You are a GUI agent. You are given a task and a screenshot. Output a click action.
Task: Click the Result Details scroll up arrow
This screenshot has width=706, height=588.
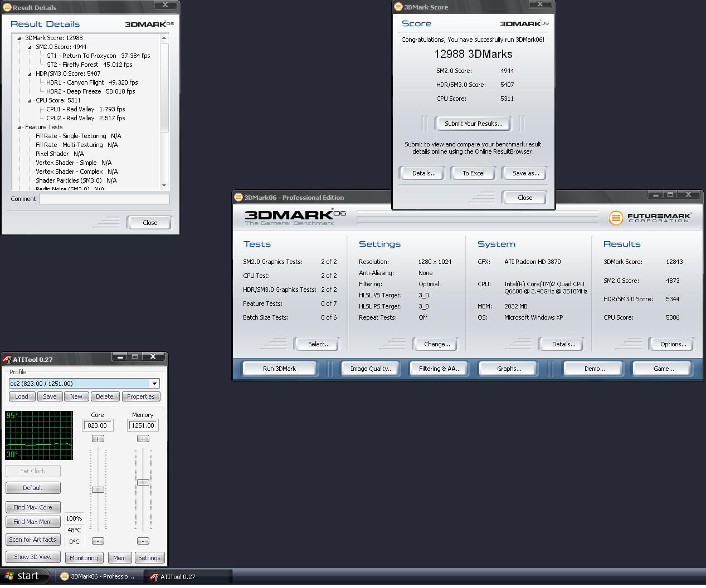coord(164,38)
